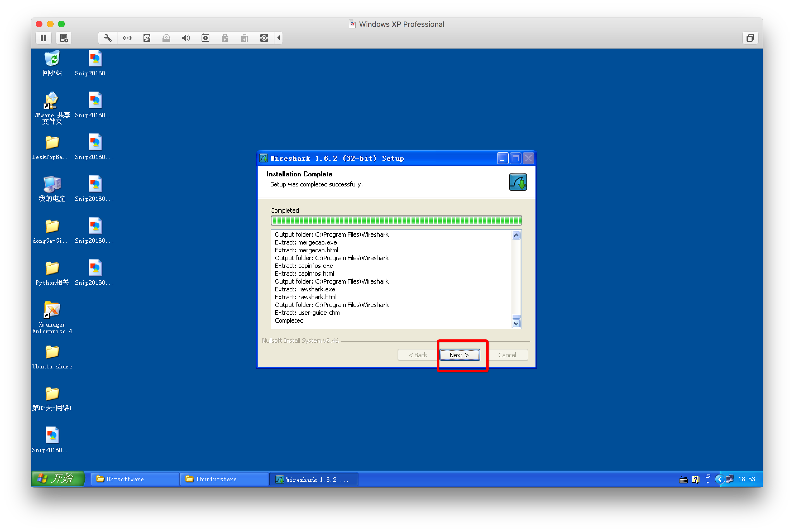This screenshot has height=532, width=794.
Task: Pause the virtual machine
Action: click(44, 38)
